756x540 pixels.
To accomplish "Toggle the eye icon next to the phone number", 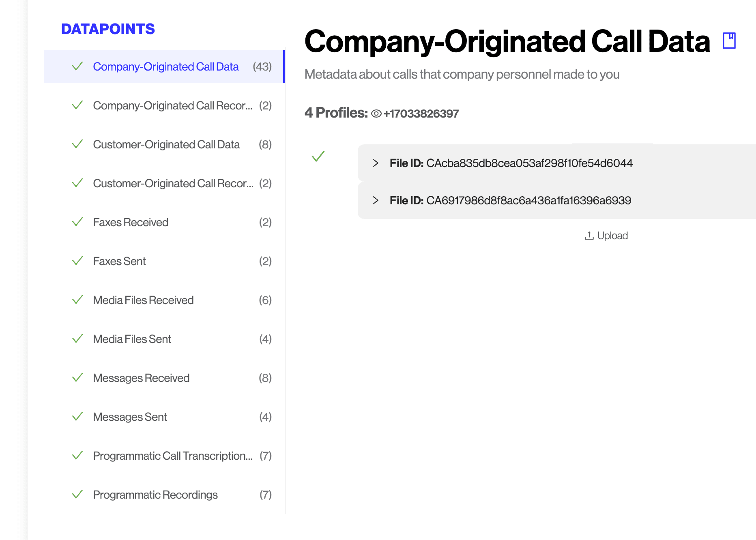I will point(376,114).
